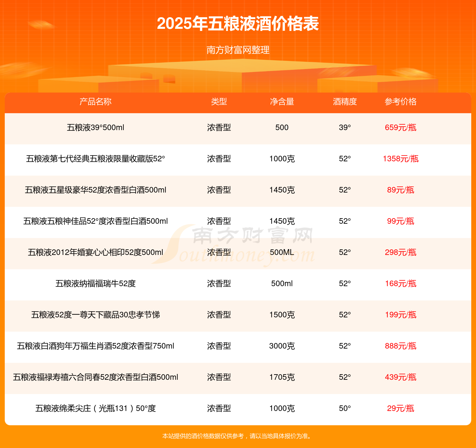Click the 酒精度 "52°" cell in the 婚宴心心相印 row
This screenshot has width=476, height=448.
click(x=345, y=252)
